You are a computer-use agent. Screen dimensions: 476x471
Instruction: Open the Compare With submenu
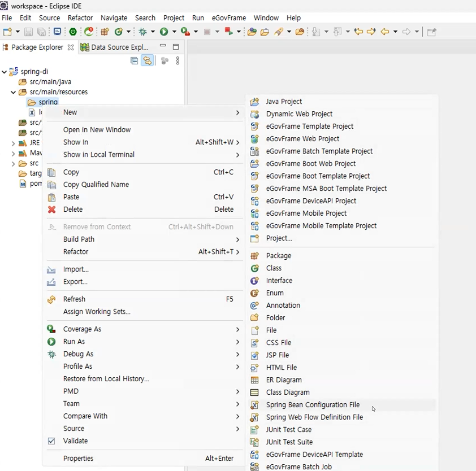(144, 416)
